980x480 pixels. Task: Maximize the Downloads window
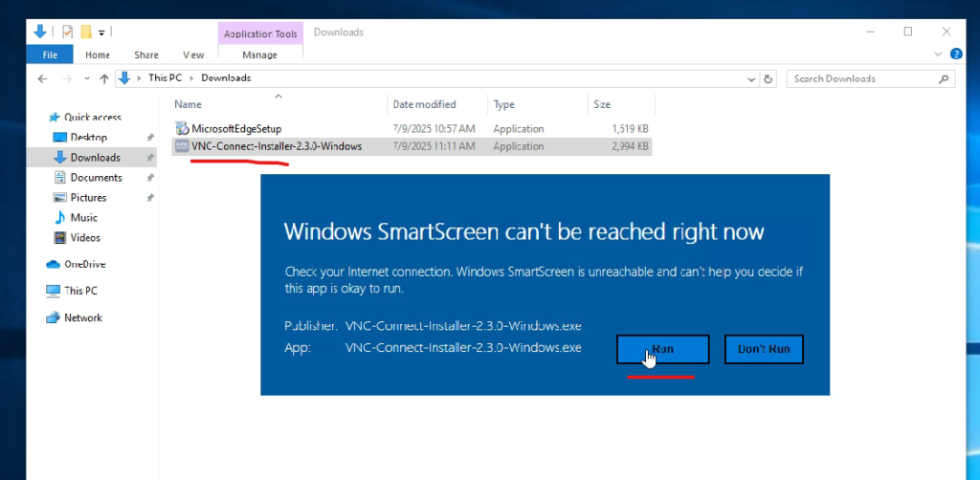click(908, 32)
